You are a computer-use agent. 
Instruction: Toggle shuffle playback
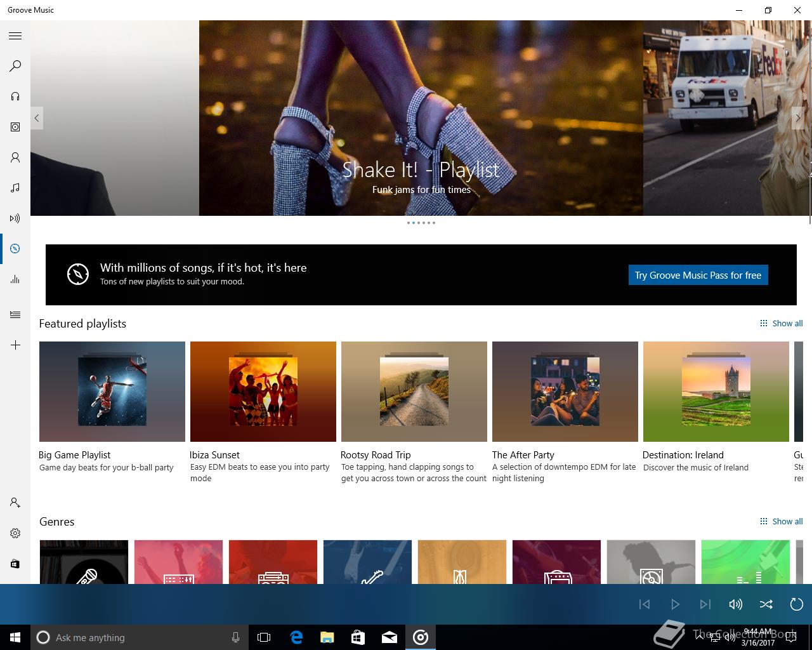pyautogui.click(x=766, y=604)
